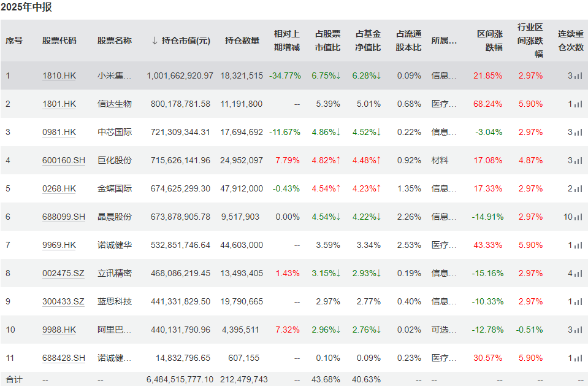
Task: Open bar chart icon in 600160.SH row
Action: [x=579, y=160]
